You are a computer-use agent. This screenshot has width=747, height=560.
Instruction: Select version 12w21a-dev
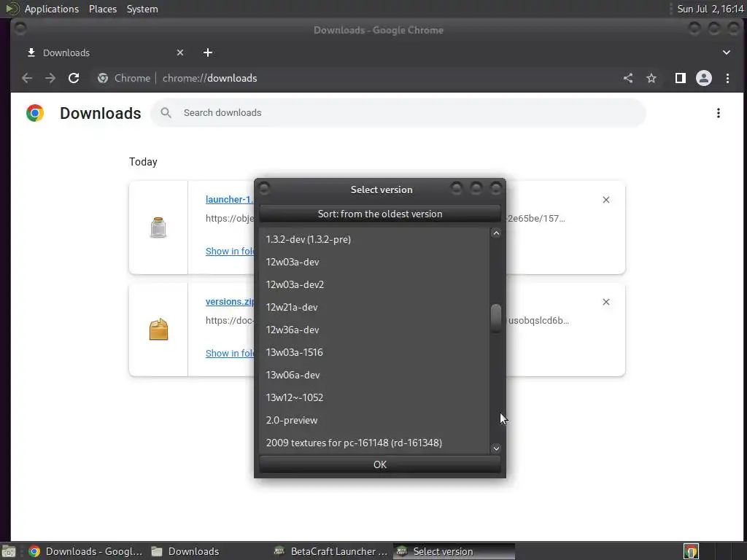[374, 307]
